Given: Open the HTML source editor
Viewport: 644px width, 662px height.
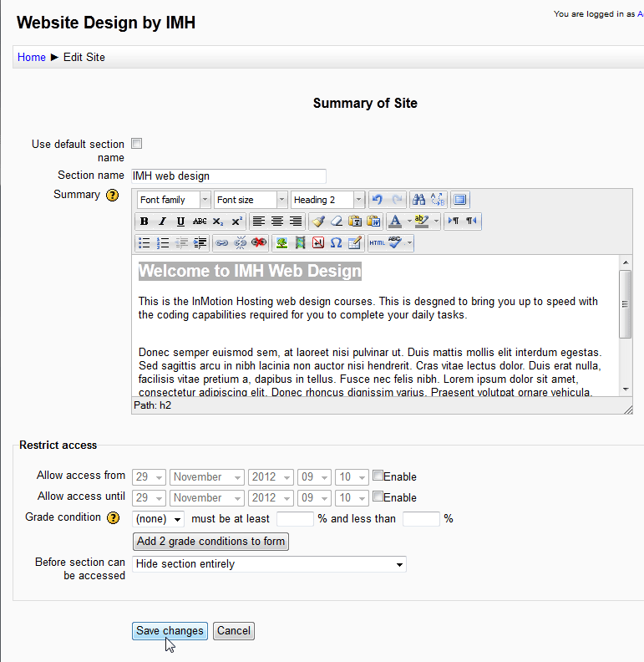Looking at the screenshot, I should click(x=377, y=242).
